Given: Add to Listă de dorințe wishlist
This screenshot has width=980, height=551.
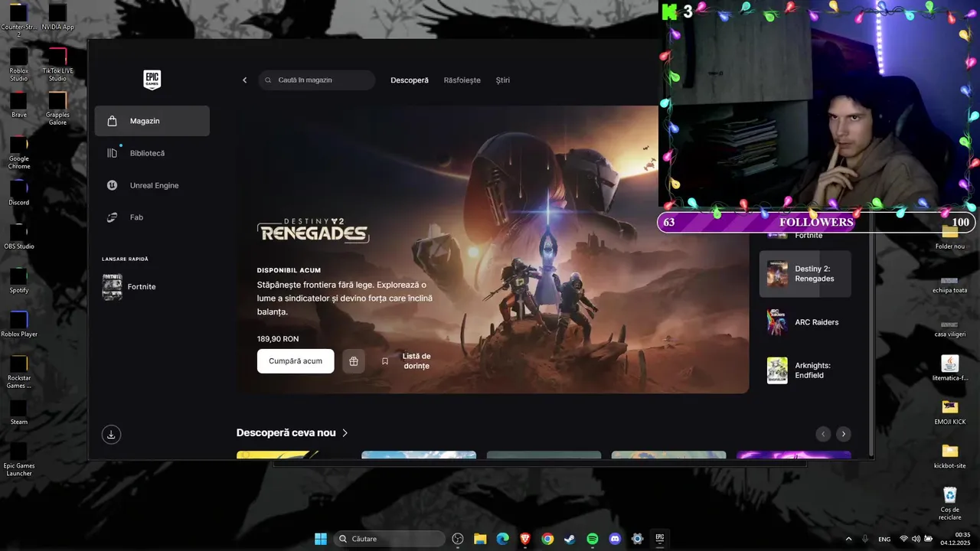Looking at the screenshot, I should tap(407, 361).
